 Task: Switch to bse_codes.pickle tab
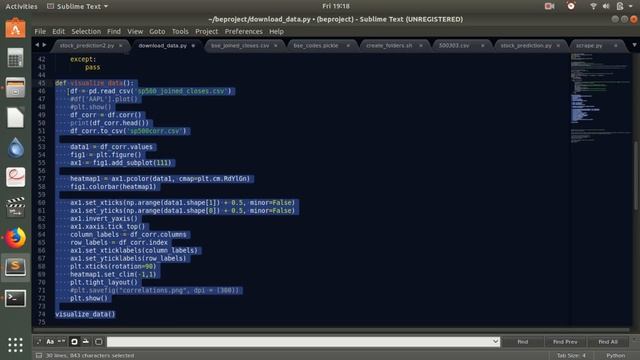pyautogui.click(x=316, y=46)
